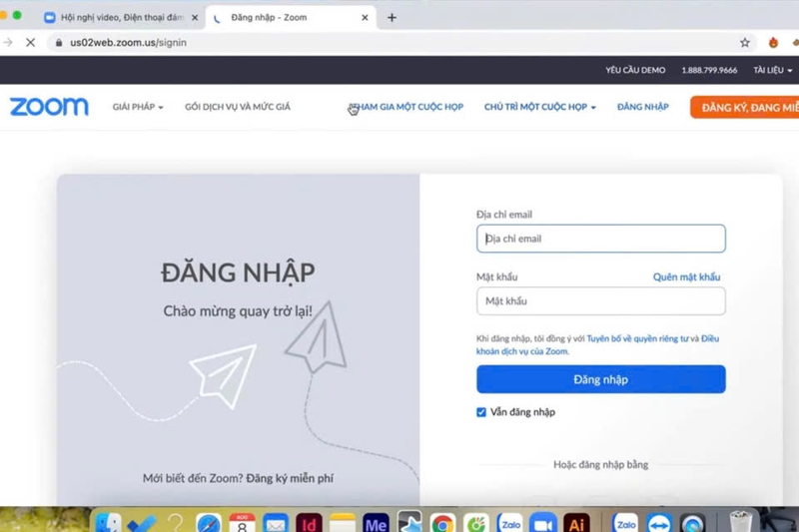Screen dimensions: 799x532
Task: Click YÊU CẦU DEMO in top bar
Action: pos(635,70)
